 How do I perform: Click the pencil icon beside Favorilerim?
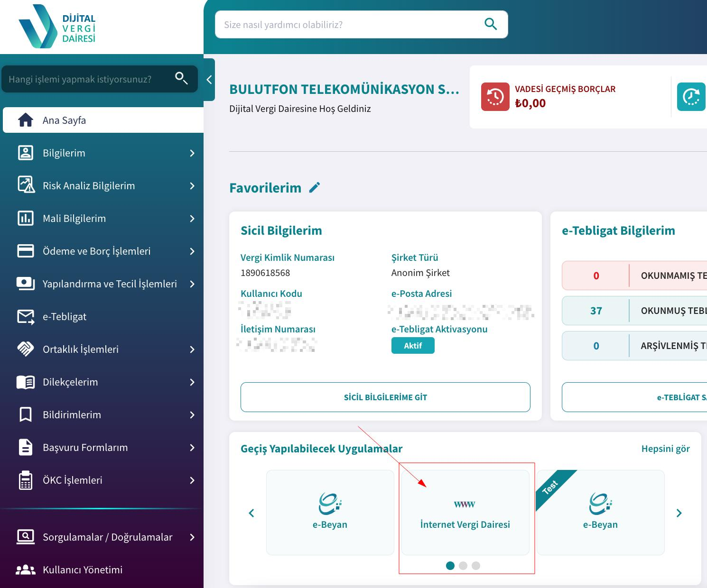click(x=315, y=188)
